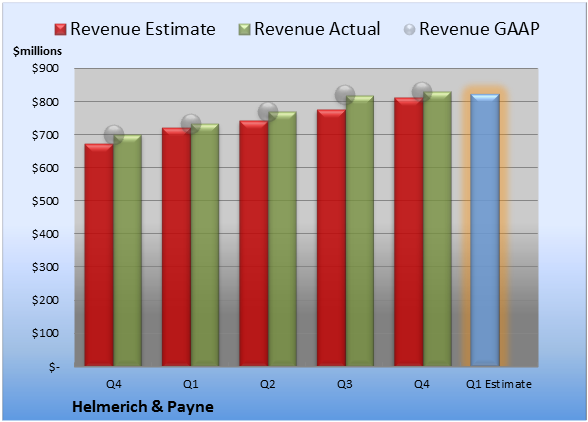
Task: Select the green actual bar above Q3
Action: pos(360,231)
